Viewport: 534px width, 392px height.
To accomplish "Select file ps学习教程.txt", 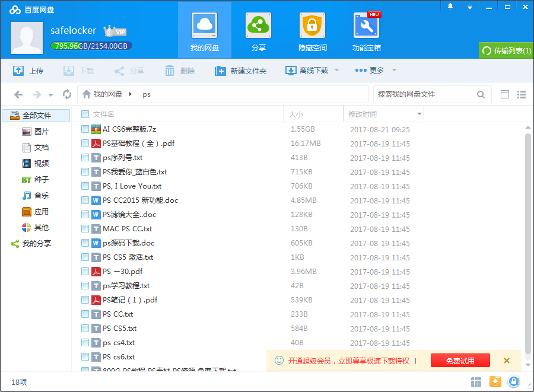I will 126,286.
